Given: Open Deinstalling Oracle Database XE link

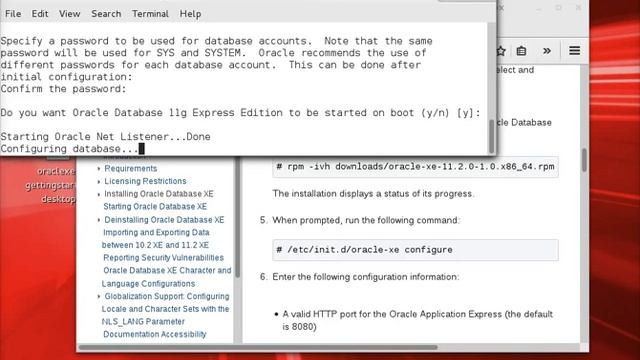Looking at the screenshot, I should 164,220.
